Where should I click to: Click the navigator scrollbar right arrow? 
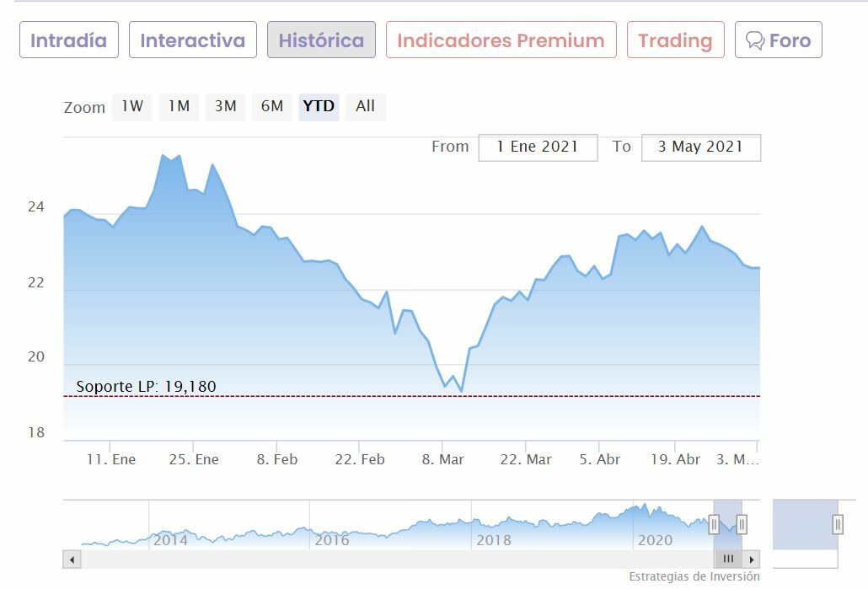click(752, 559)
